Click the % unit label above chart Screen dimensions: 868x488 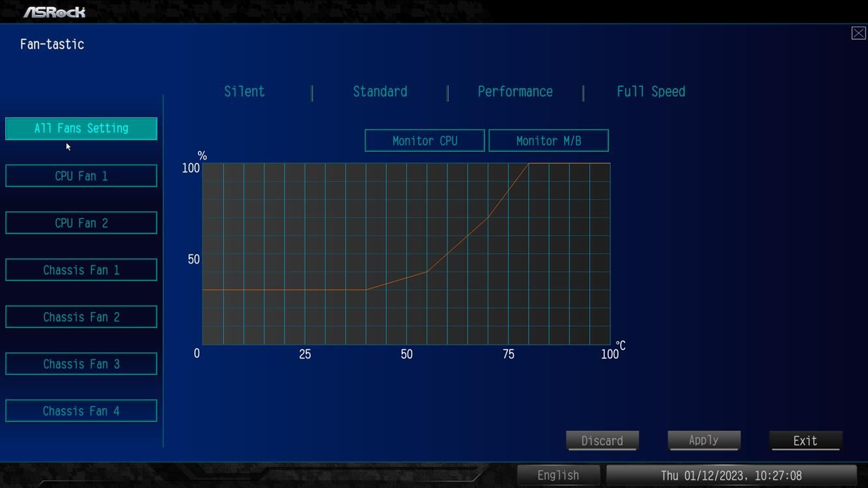pos(203,156)
